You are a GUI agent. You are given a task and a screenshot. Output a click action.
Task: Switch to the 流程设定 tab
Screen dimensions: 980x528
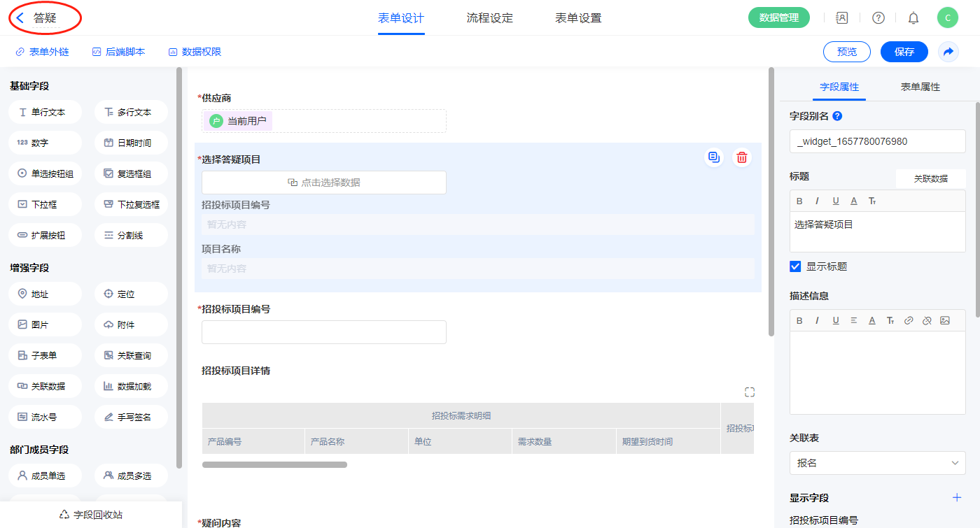pos(489,18)
